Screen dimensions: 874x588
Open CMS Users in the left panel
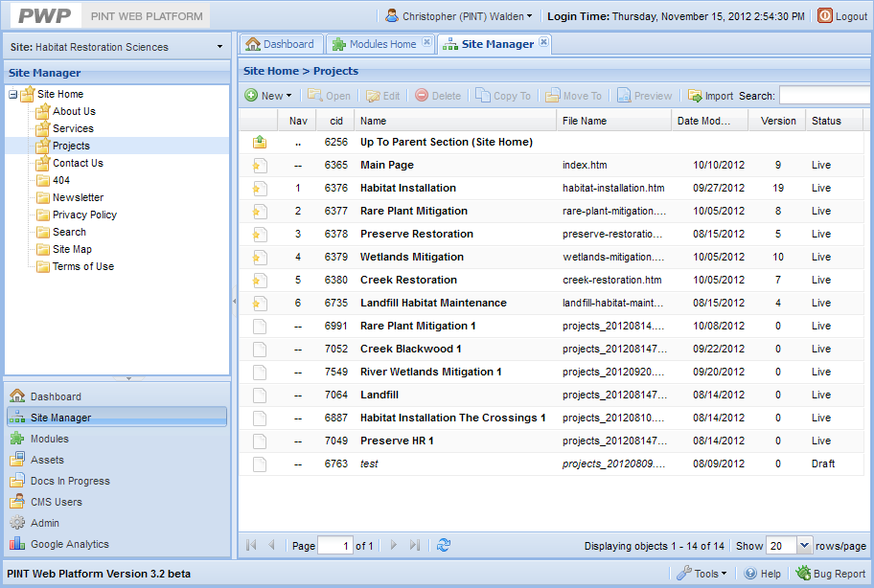click(x=117, y=502)
